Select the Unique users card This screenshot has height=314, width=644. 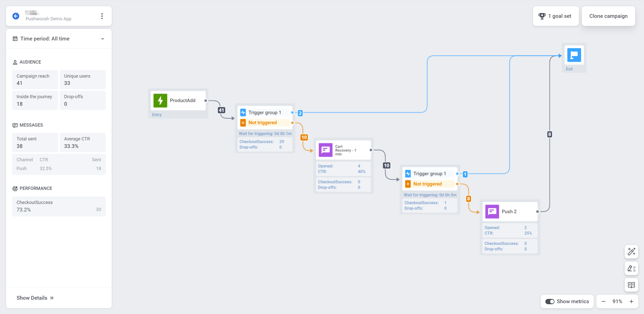click(83, 80)
